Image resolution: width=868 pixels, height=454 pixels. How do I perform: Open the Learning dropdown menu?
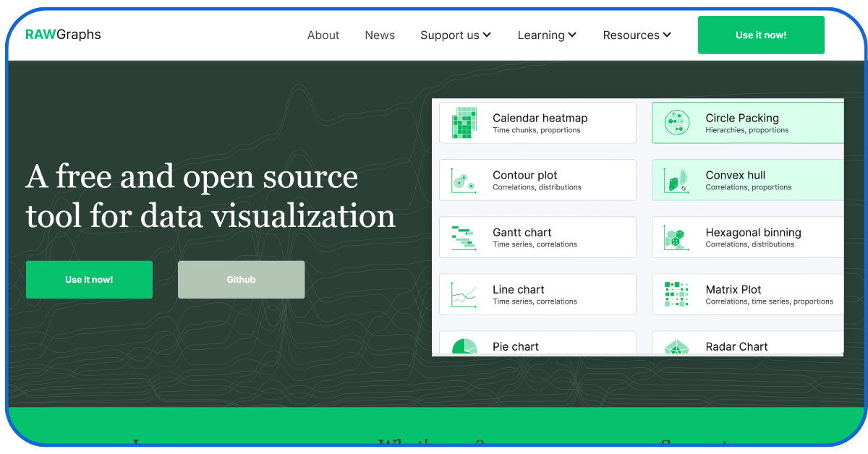click(x=547, y=35)
